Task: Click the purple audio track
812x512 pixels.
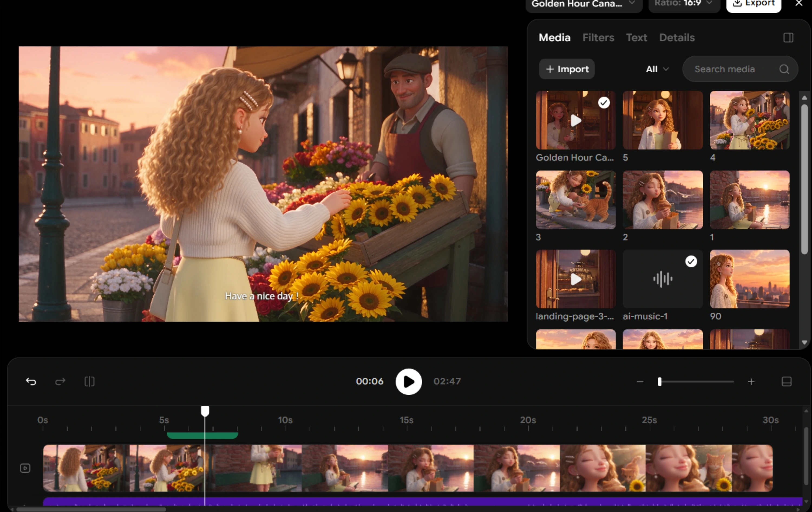Action: [x=423, y=501]
